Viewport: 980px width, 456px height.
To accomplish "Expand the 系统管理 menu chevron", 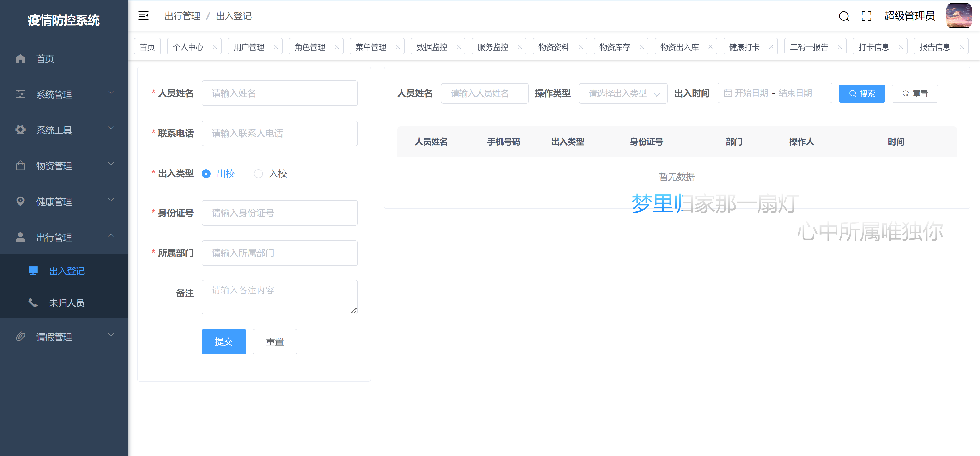I will point(111,92).
